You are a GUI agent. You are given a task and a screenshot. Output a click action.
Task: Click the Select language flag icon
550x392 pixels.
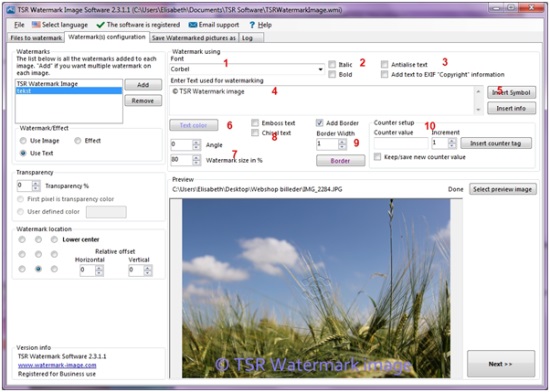(x=36, y=25)
